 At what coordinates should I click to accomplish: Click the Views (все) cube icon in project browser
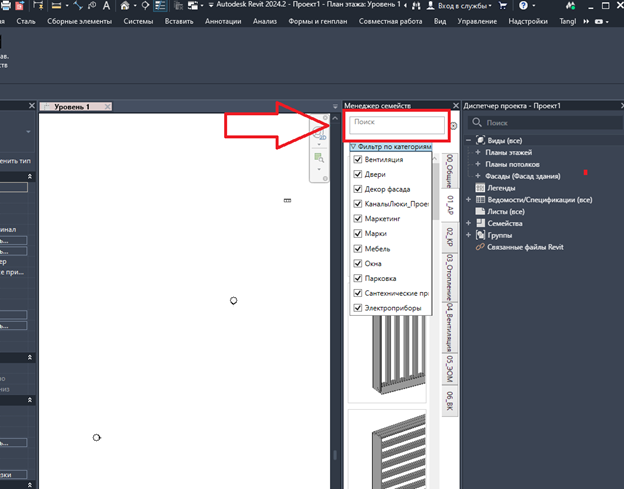coord(480,140)
